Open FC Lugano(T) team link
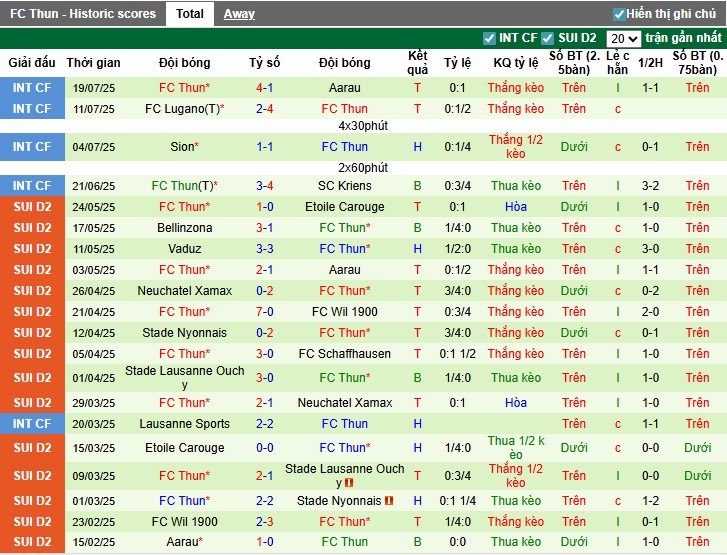Viewport: 727px width, 555px height. click(x=185, y=109)
